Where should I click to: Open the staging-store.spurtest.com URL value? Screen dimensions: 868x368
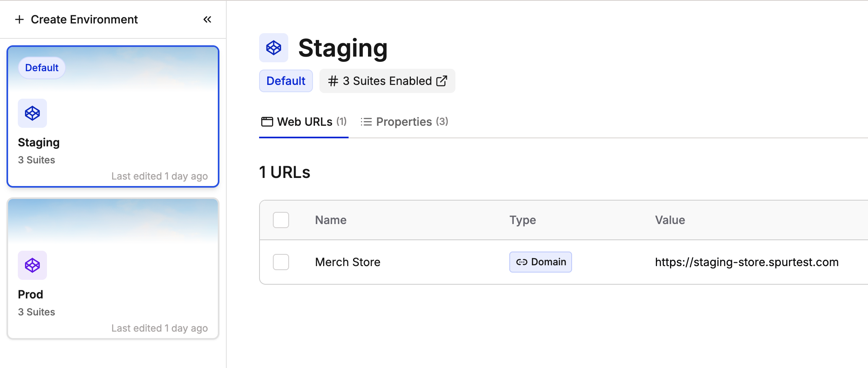(x=747, y=262)
